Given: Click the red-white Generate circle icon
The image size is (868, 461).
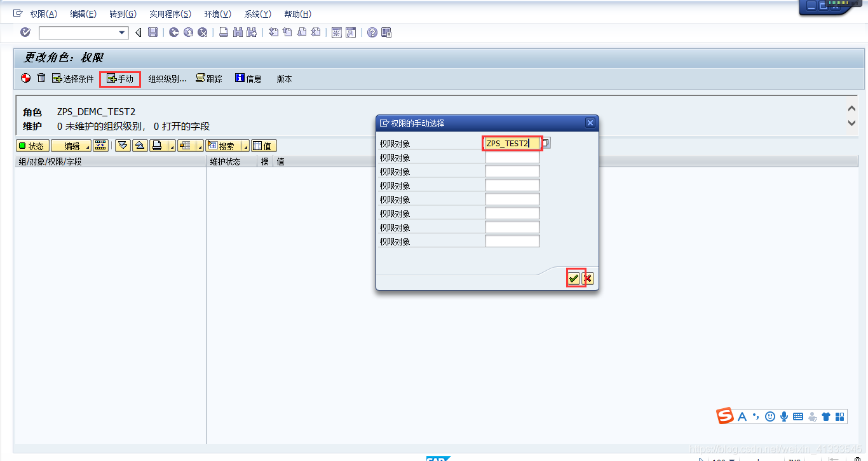Looking at the screenshot, I should coord(26,78).
